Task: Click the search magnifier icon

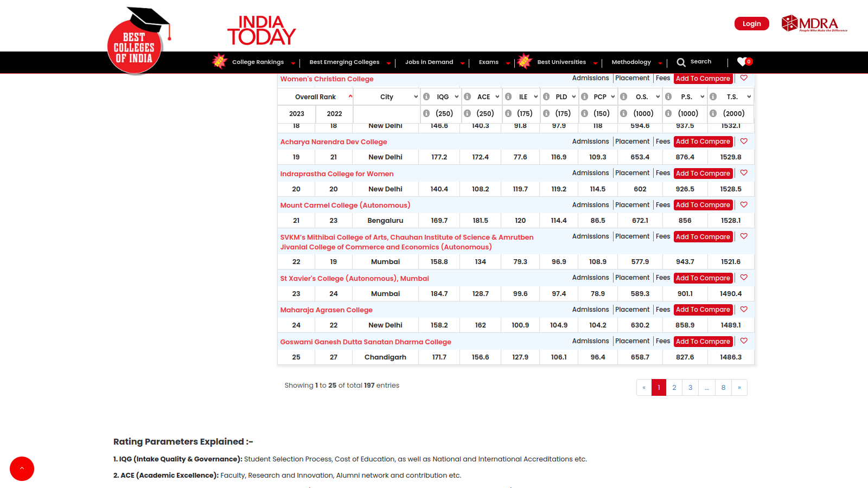Action: (x=681, y=62)
